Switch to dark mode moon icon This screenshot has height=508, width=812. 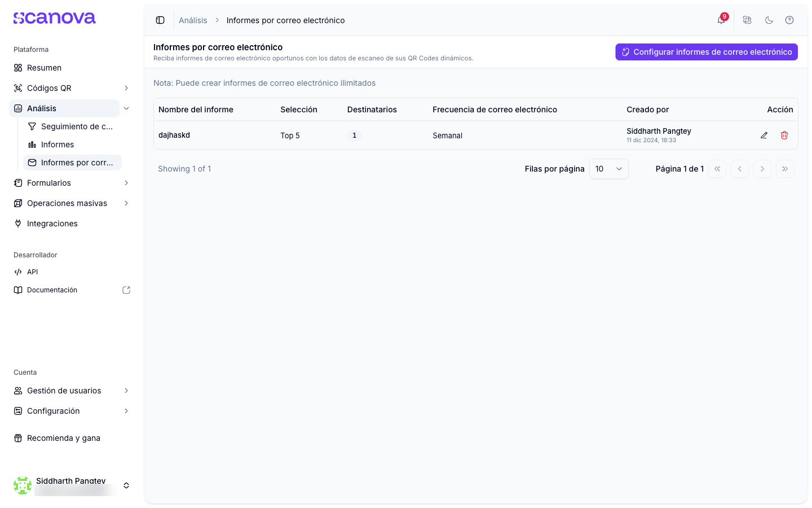769,20
